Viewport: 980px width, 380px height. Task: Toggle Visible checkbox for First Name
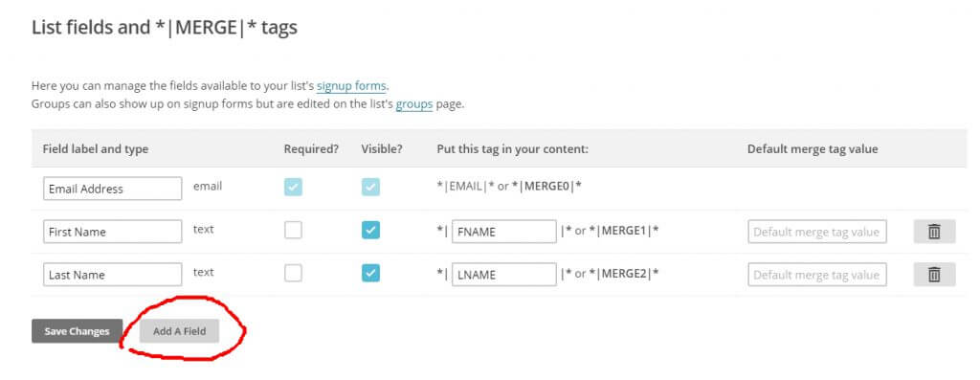[370, 230]
